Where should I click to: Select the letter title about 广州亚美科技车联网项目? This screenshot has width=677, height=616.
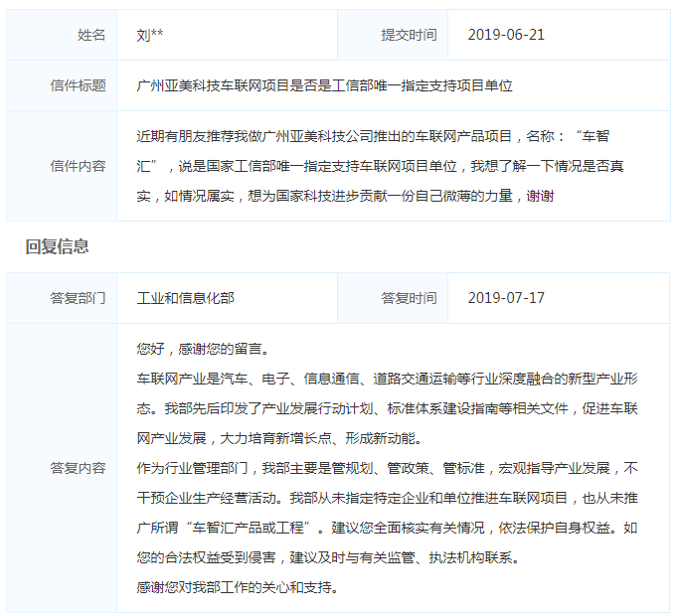324,85
